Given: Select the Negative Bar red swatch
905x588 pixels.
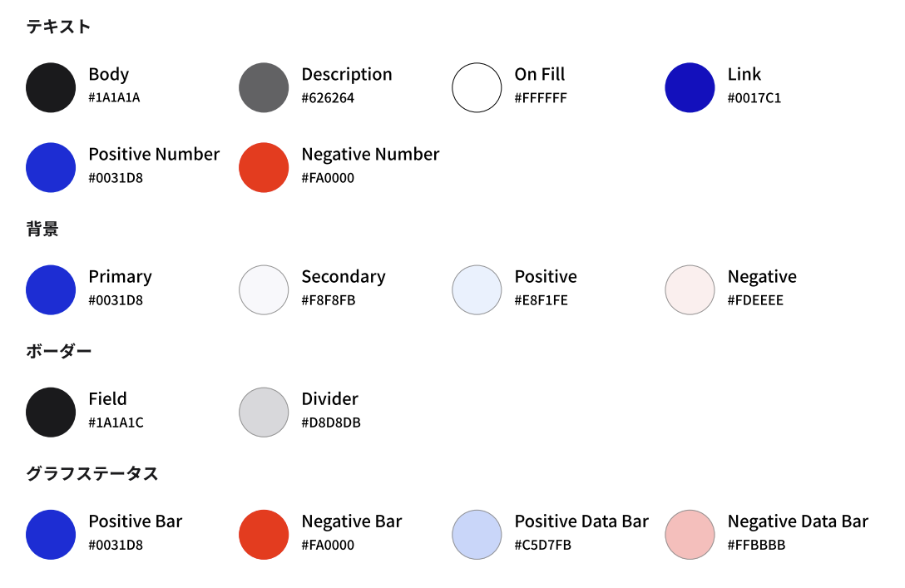Looking at the screenshot, I should point(264,534).
